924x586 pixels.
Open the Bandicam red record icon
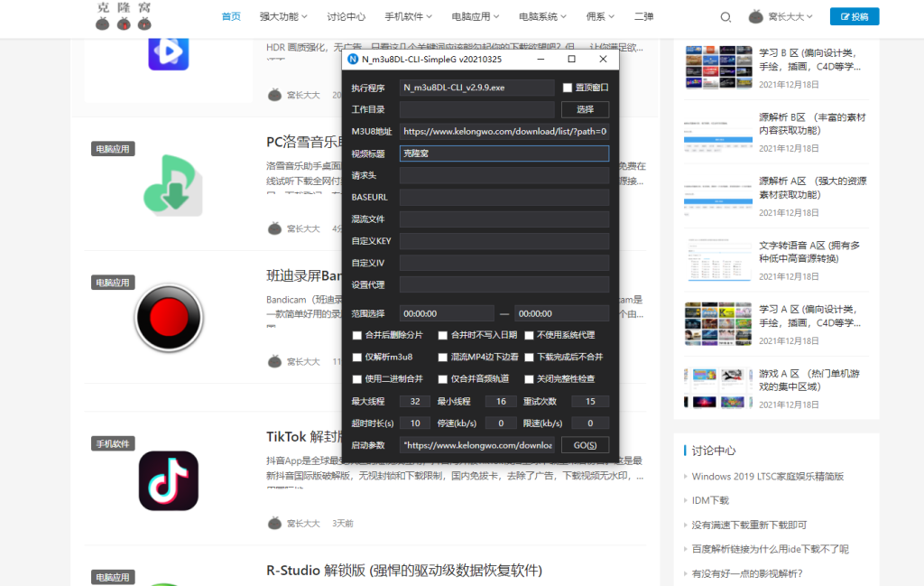[x=169, y=318]
